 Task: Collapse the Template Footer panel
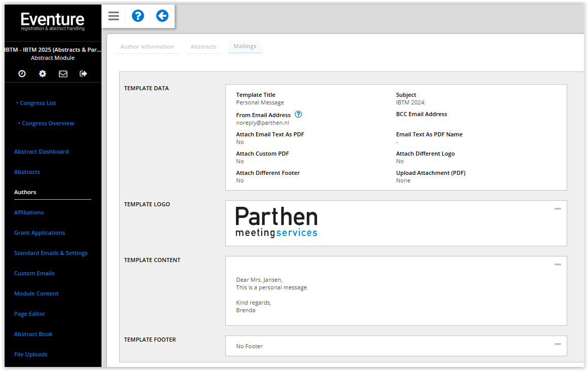coord(558,344)
